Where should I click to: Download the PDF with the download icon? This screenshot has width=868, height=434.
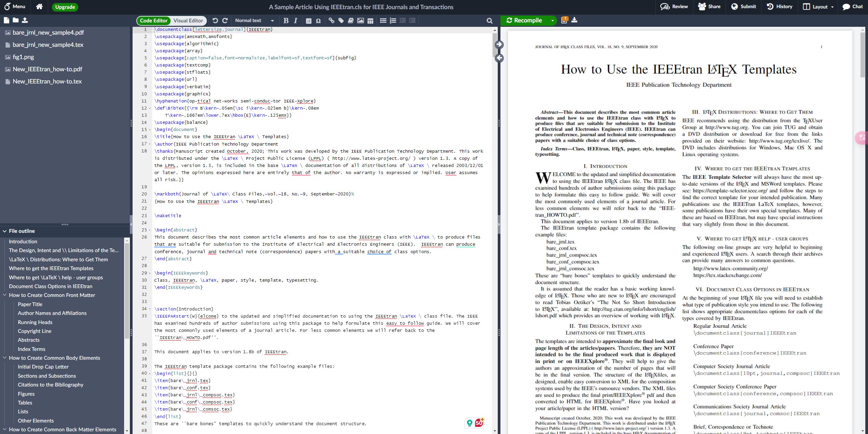(x=574, y=20)
